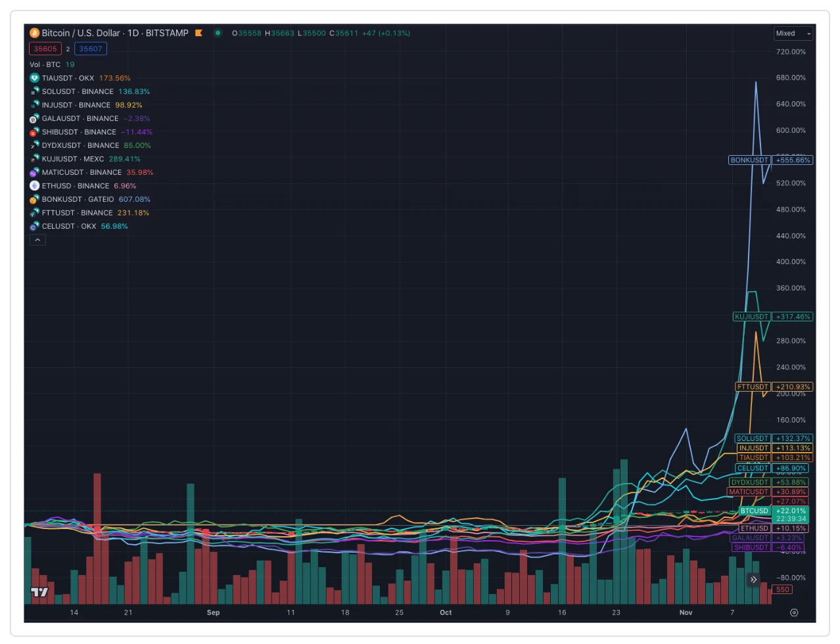Viewport: 840px width, 644px height.
Task: Click the +317.46% price scale label
Action: (x=793, y=317)
